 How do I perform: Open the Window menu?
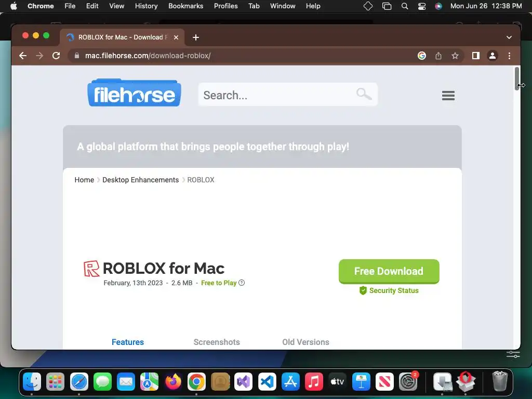[283, 6]
